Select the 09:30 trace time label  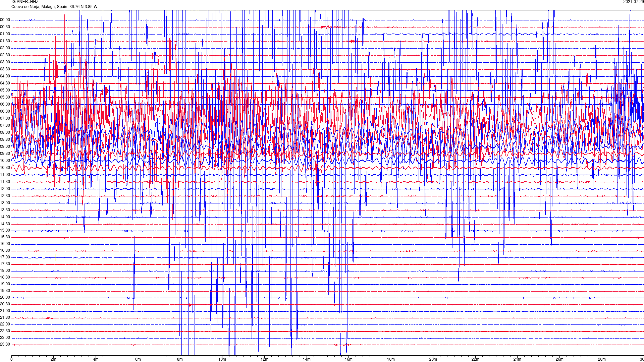coord(5,154)
